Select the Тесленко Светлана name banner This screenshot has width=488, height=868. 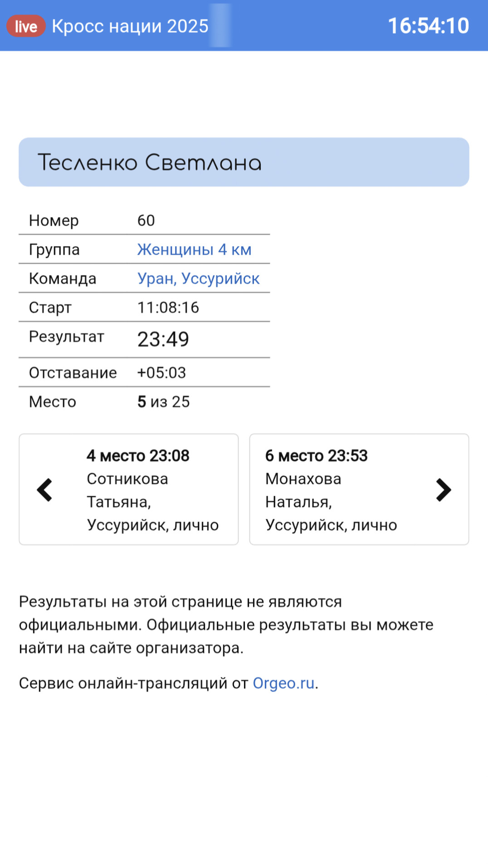point(244,162)
